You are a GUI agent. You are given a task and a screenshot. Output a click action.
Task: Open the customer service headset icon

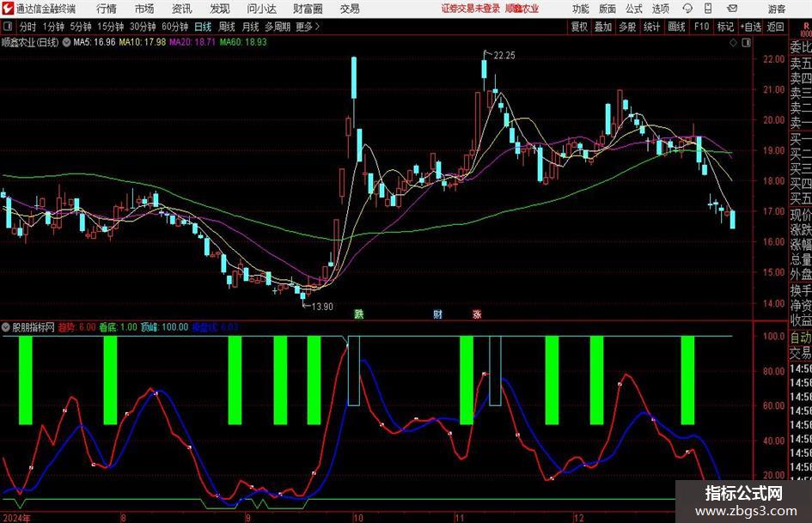(687, 9)
